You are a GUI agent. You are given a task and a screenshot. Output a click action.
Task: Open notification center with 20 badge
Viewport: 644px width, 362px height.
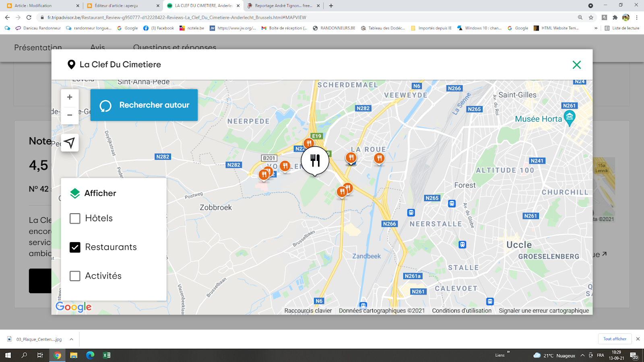pyautogui.click(x=634, y=356)
